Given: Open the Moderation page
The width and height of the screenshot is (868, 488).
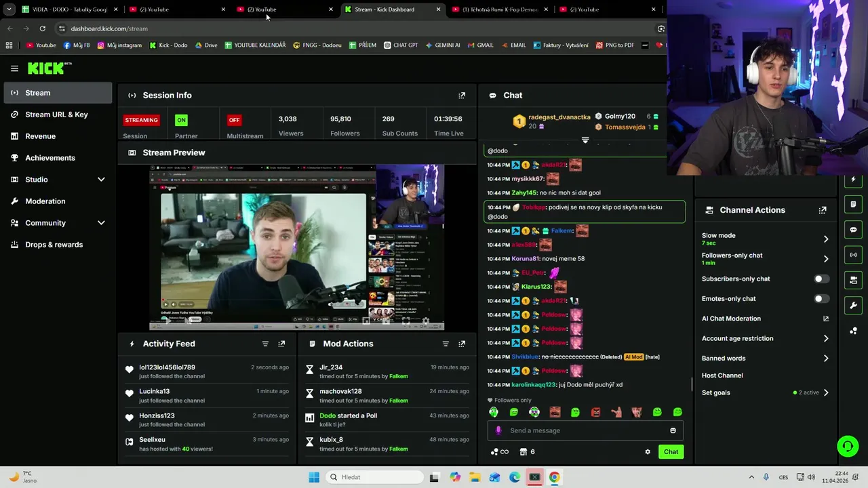Looking at the screenshot, I should click(x=58, y=201).
